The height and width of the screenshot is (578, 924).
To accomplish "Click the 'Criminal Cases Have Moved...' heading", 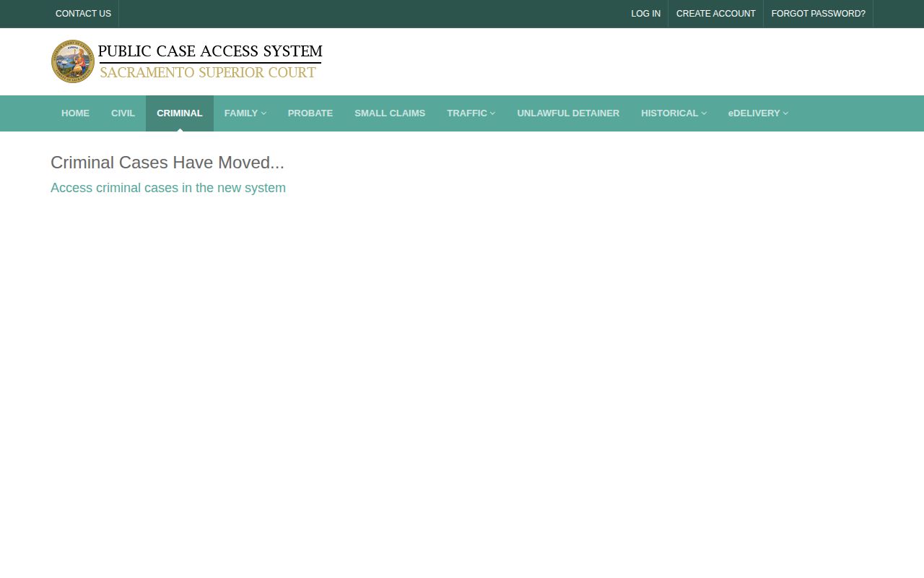I will (167, 163).
